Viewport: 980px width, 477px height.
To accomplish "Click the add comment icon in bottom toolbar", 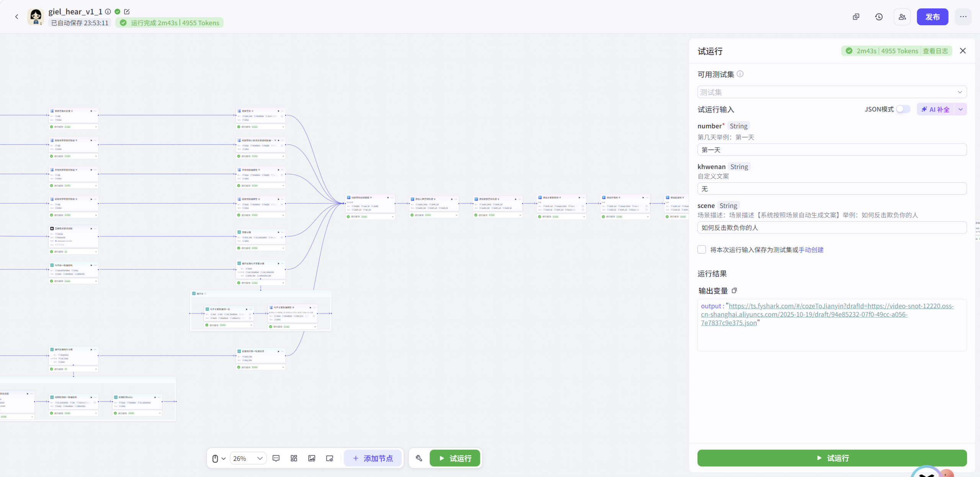I will [276, 458].
